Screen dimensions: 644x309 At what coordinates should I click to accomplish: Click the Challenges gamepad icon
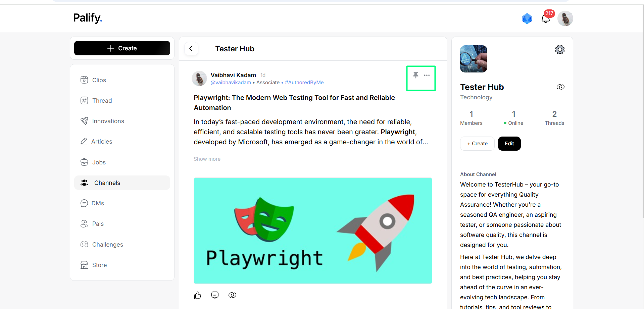point(84,245)
